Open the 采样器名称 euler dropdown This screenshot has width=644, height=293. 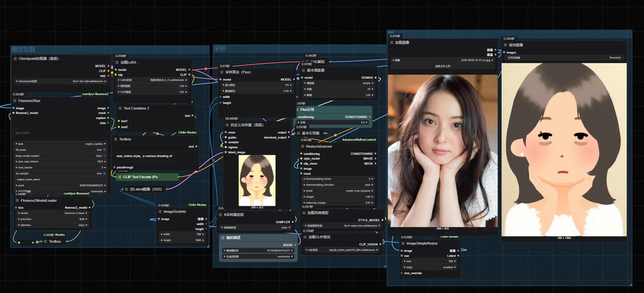pyautogui.click(x=256, y=228)
